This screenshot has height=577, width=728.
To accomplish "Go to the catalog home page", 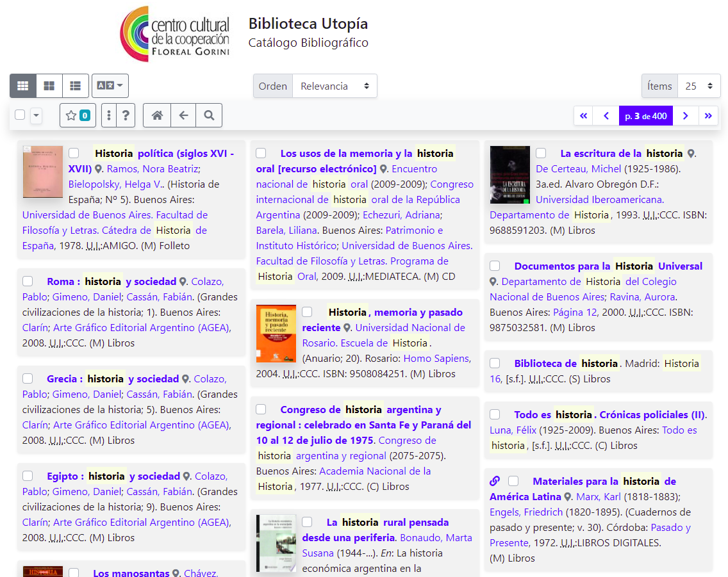I will [x=157, y=115].
